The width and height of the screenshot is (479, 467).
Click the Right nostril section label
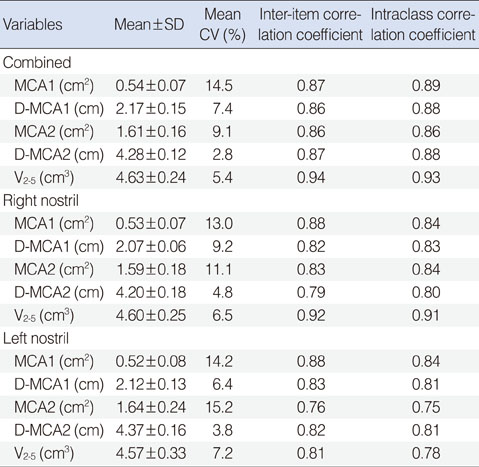[41, 201]
